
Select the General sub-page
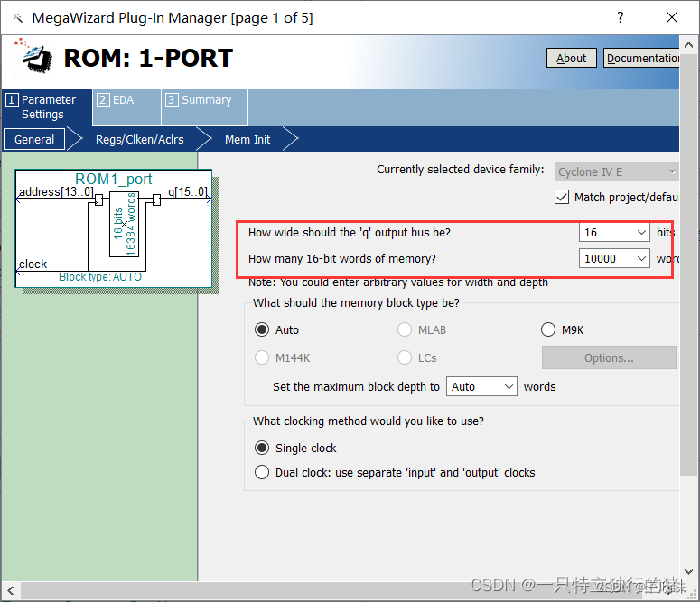click(x=34, y=139)
